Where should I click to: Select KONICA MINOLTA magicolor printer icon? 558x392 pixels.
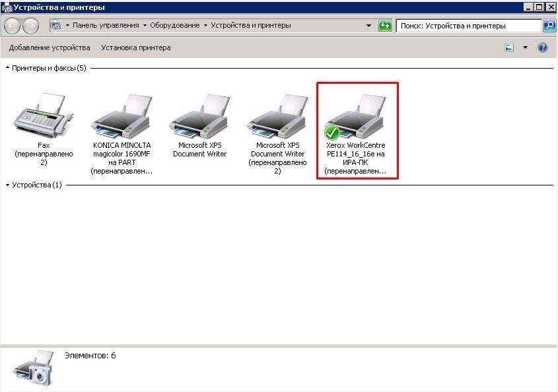122,117
